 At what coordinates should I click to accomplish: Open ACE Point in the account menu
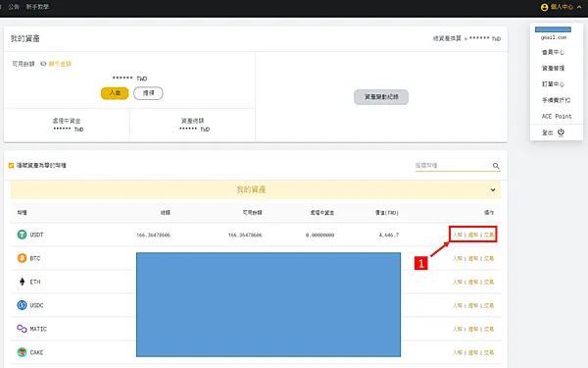click(557, 117)
